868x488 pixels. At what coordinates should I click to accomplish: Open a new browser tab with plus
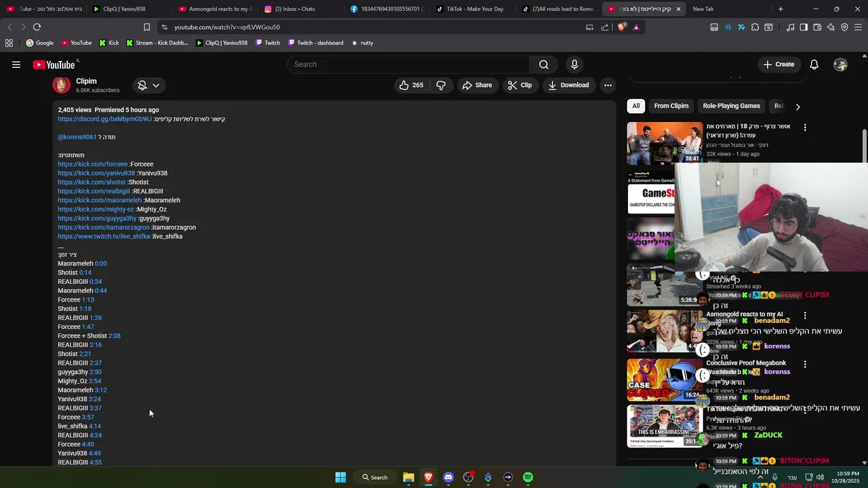pos(781,9)
